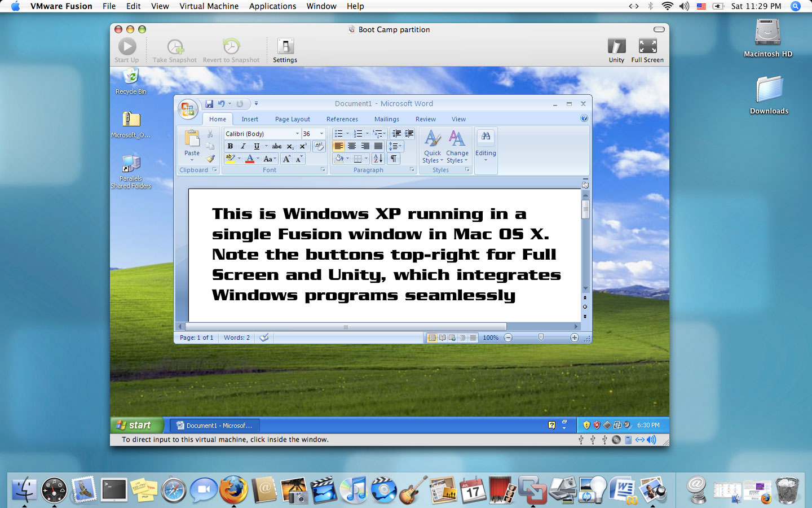The width and height of the screenshot is (812, 508).
Task: Toggle Bold formatting
Action: [230, 146]
